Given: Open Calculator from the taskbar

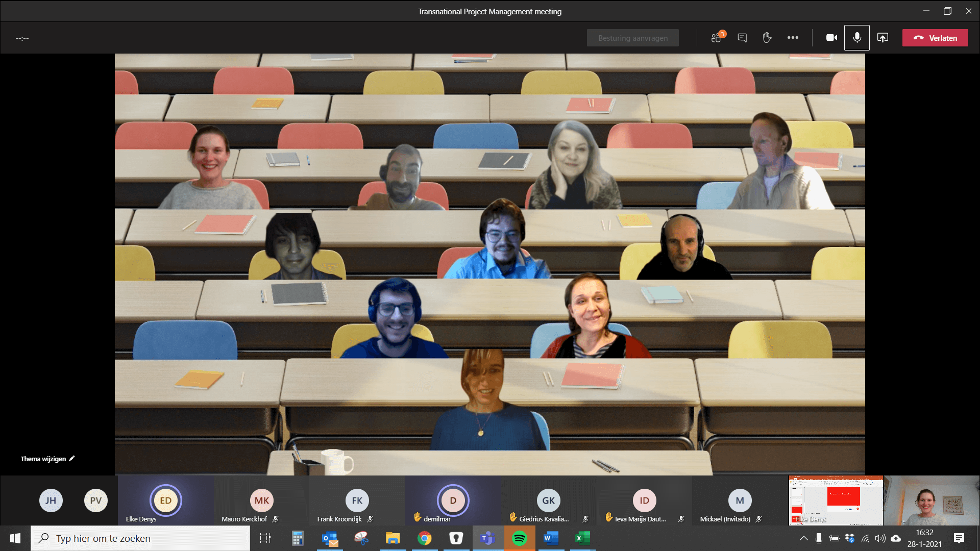Looking at the screenshot, I should 298,538.
